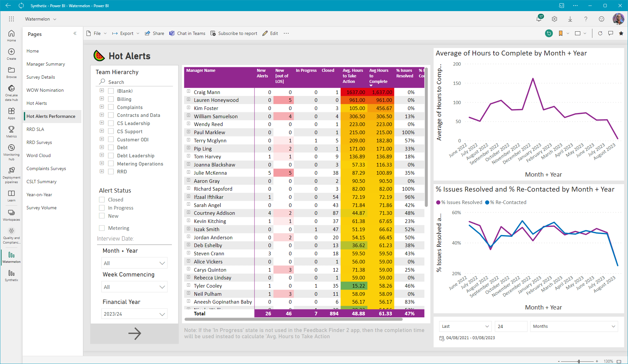Click the reset to default icon
The width and height of the screenshot is (628, 364).
coord(549,33)
